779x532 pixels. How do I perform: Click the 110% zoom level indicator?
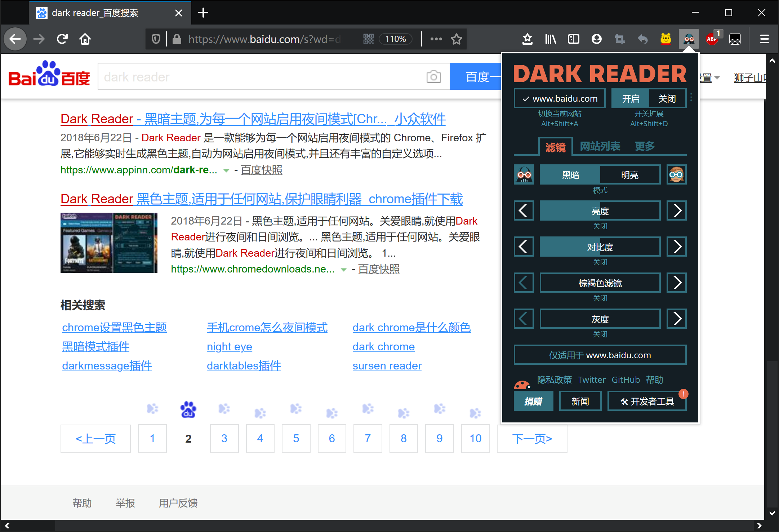pyautogui.click(x=395, y=39)
